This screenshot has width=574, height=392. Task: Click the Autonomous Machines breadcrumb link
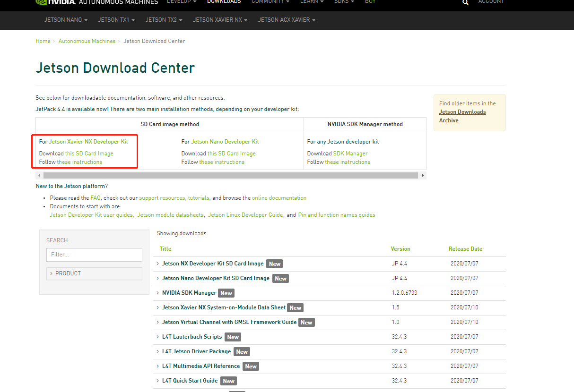(87, 41)
